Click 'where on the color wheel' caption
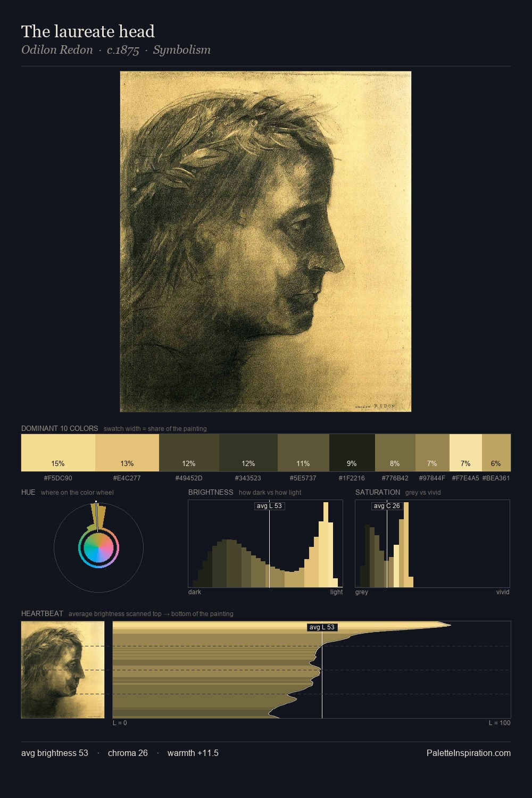 pos(77,493)
